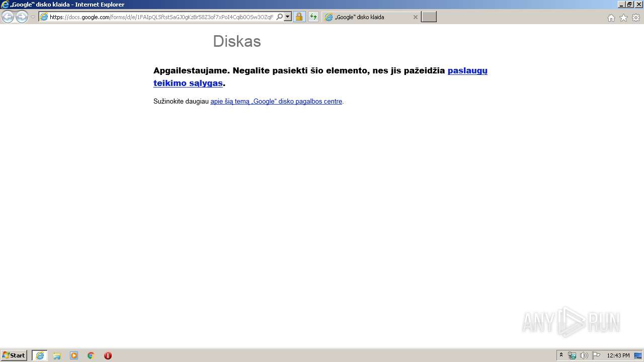Minimize the Internet Explorer window

click(621, 5)
